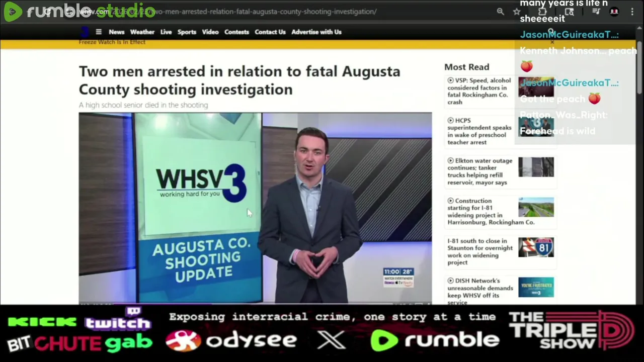The image size is (644, 362).
Task: Open Elkton water outage continues story
Action: coord(480,171)
